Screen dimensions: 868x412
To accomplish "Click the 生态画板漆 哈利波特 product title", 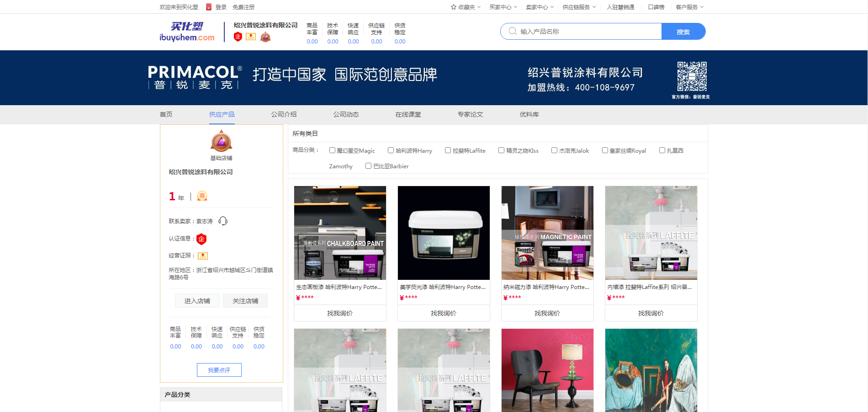I will pos(339,287).
